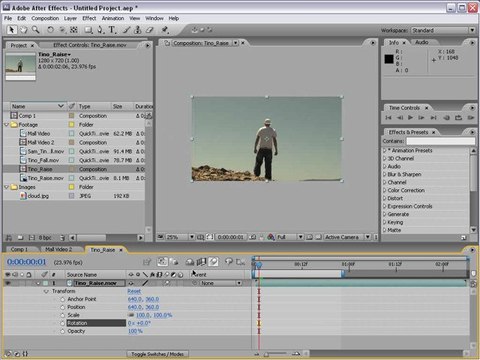Screen dimensions: 480x360
Task: Hide the Tino_Raise.mov layer video
Action: (x=8, y=283)
